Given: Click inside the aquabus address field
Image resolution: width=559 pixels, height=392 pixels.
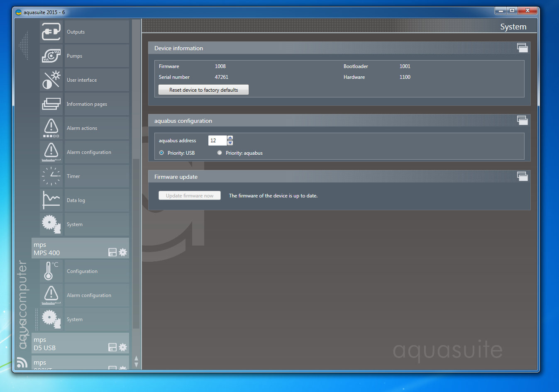Looking at the screenshot, I should coord(217,141).
